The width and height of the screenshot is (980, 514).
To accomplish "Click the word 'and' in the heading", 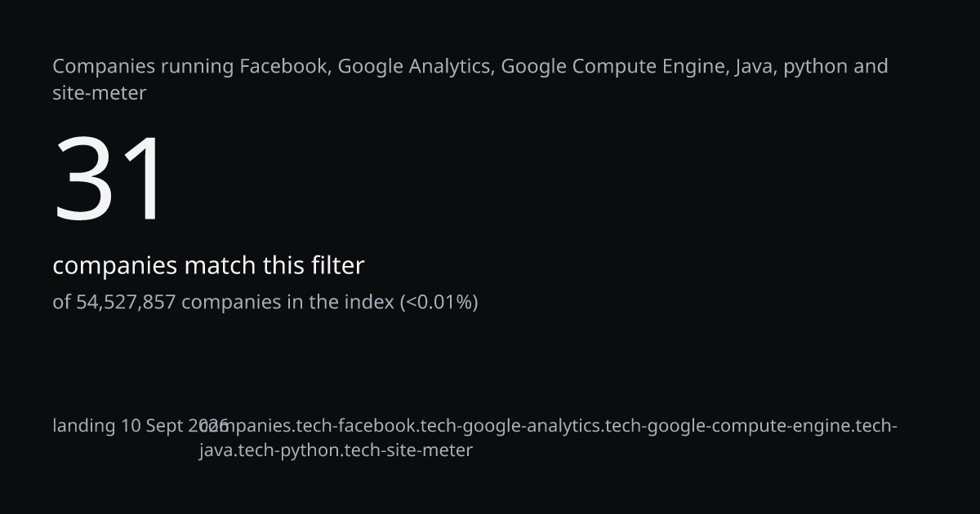I will tap(871, 66).
